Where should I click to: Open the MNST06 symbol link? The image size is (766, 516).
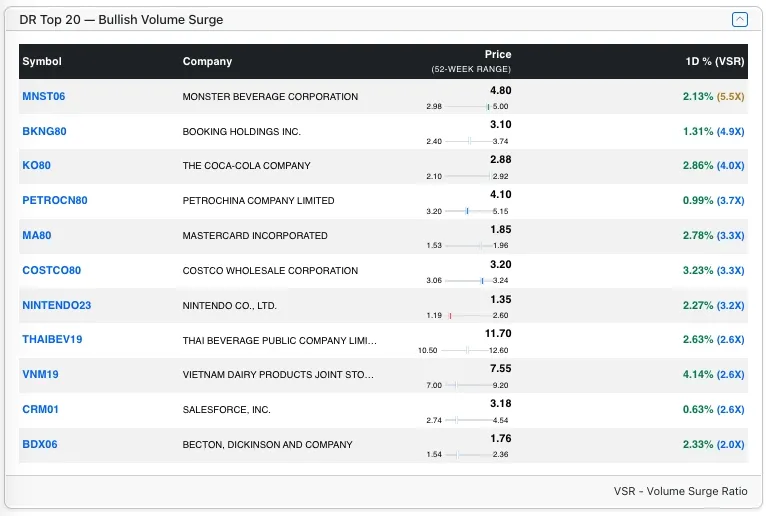pos(43,96)
